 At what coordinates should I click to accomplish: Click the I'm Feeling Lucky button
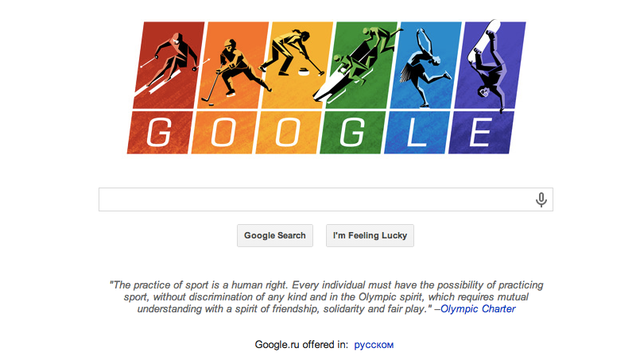click(x=370, y=236)
